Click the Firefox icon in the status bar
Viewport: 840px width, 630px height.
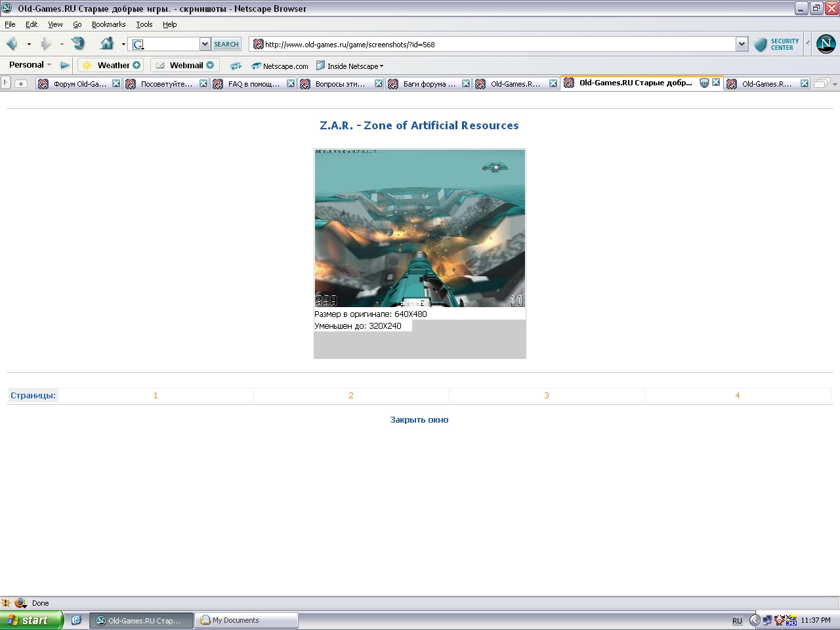[20, 602]
